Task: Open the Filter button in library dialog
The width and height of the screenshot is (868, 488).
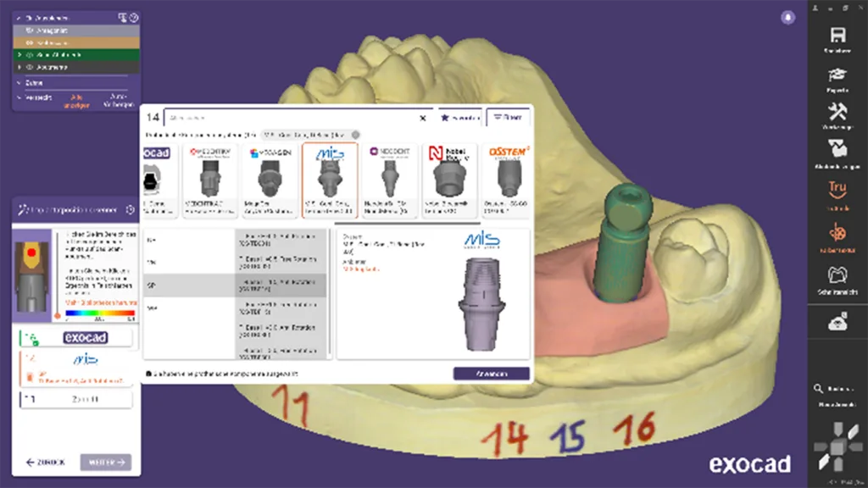Action: pyautogui.click(x=508, y=117)
